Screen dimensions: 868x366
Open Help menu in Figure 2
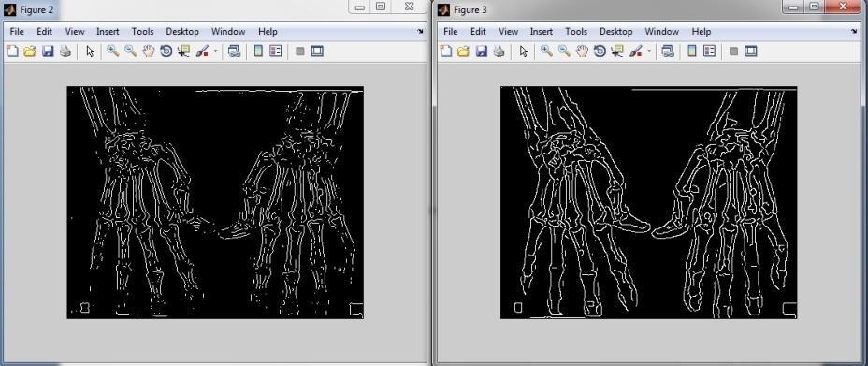pyautogui.click(x=268, y=32)
